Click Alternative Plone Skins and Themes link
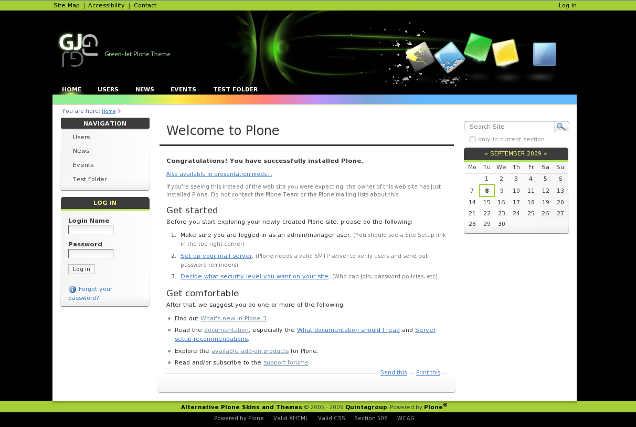This screenshot has width=636, height=427. click(241, 407)
